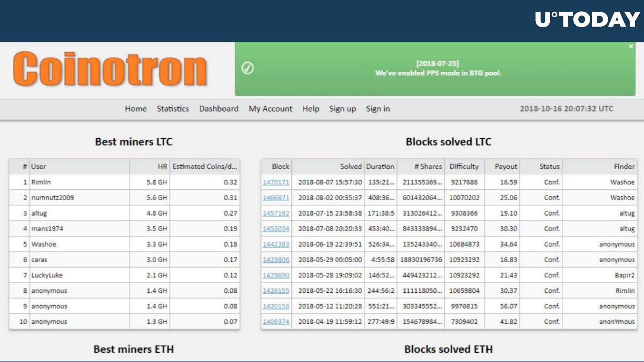Click solved time '2018-08-07 15:57:30'
644x362 pixels.
pyautogui.click(x=330, y=182)
